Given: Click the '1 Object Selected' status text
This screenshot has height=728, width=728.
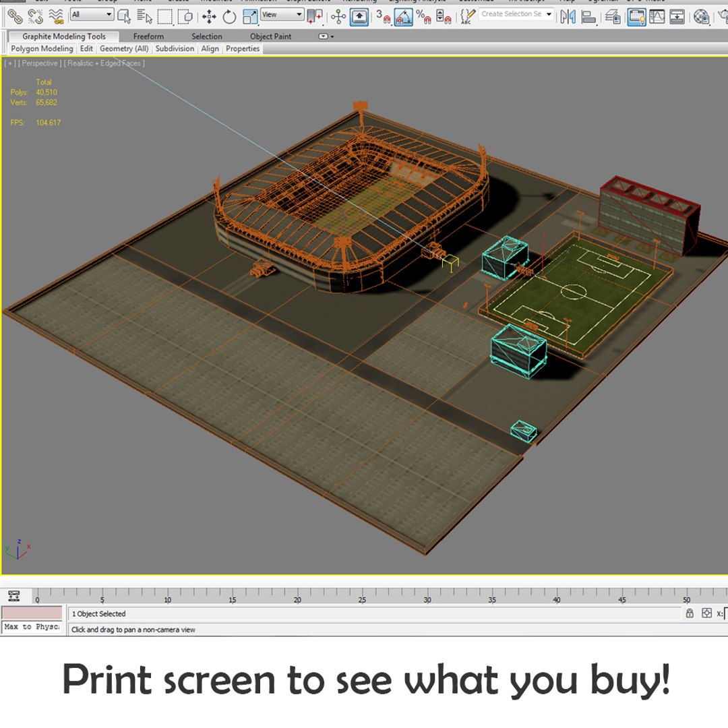Looking at the screenshot, I should (99, 614).
